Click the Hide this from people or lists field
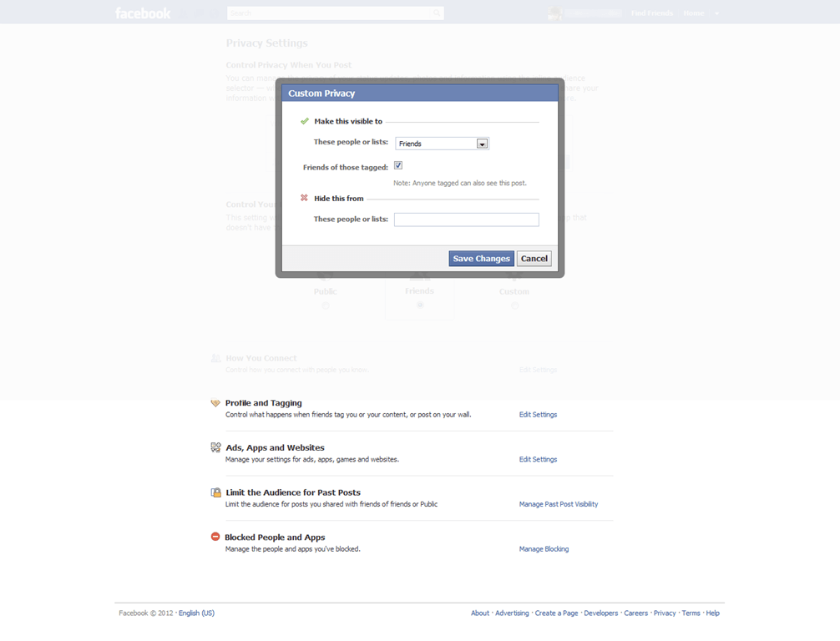 click(x=467, y=220)
